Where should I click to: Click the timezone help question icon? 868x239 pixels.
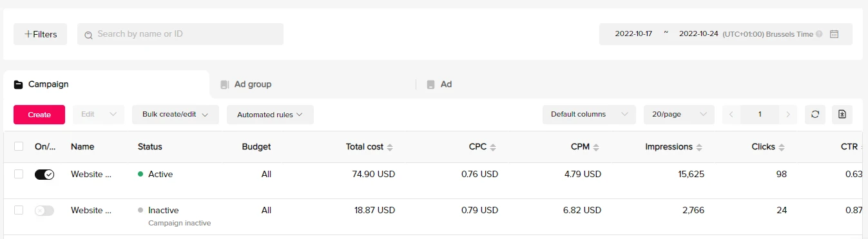point(819,34)
